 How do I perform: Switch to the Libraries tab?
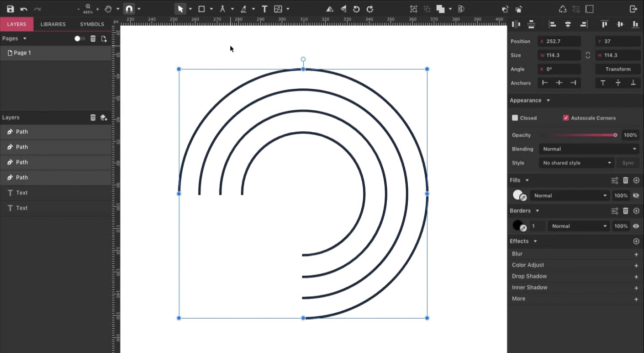(53, 24)
